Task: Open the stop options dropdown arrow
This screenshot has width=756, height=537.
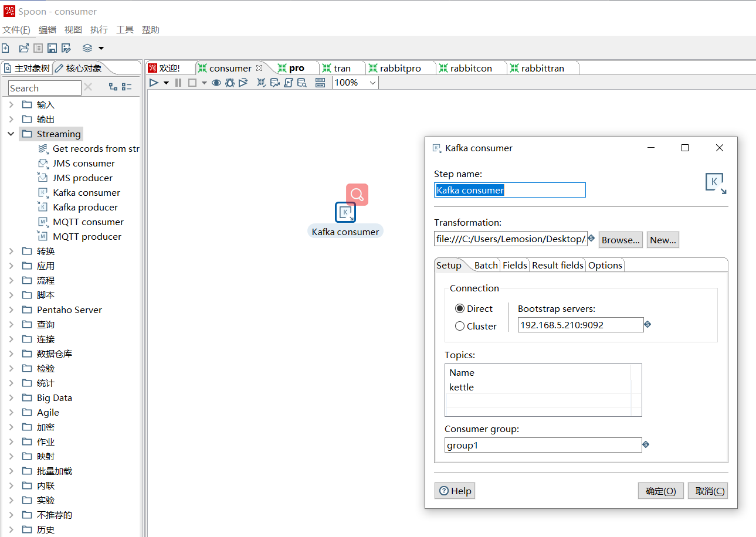Action: [204, 83]
